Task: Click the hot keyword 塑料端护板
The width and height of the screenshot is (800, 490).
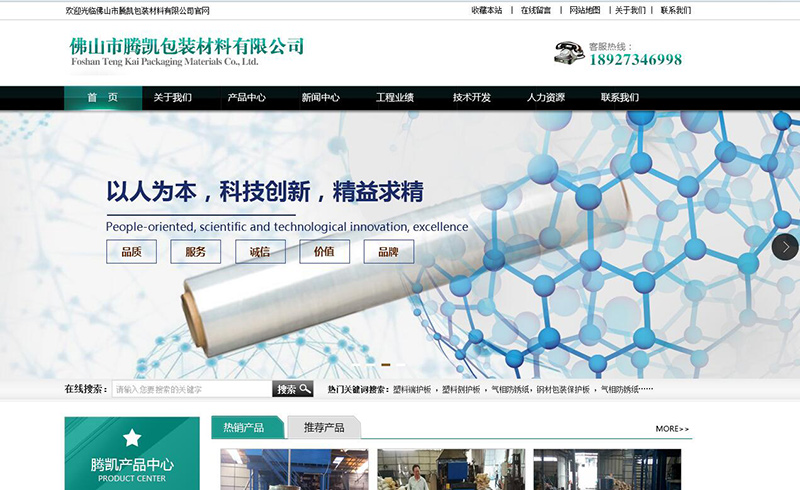Action: point(412,389)
